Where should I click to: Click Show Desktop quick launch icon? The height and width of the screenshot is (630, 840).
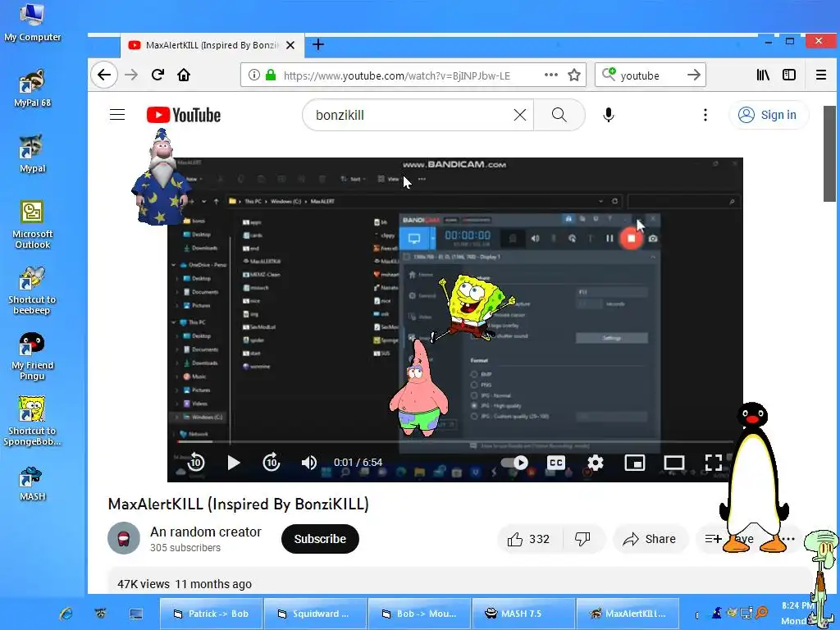136,614
